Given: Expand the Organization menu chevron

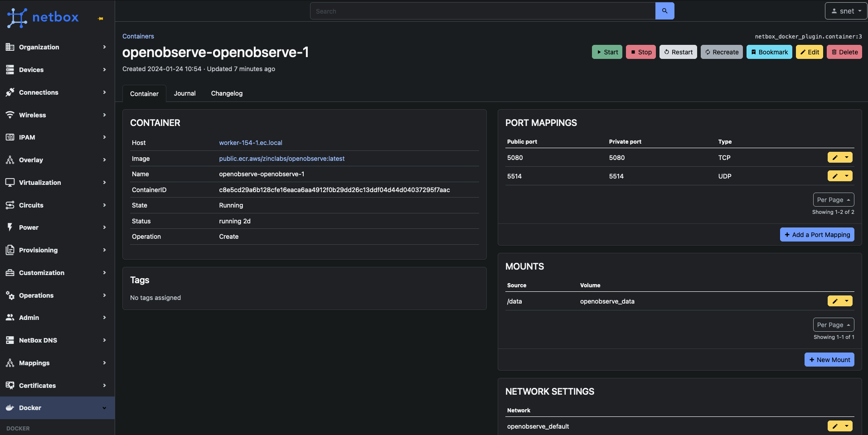Looking at the screenshot, I should pyautogui.click(x=104, y=47).
